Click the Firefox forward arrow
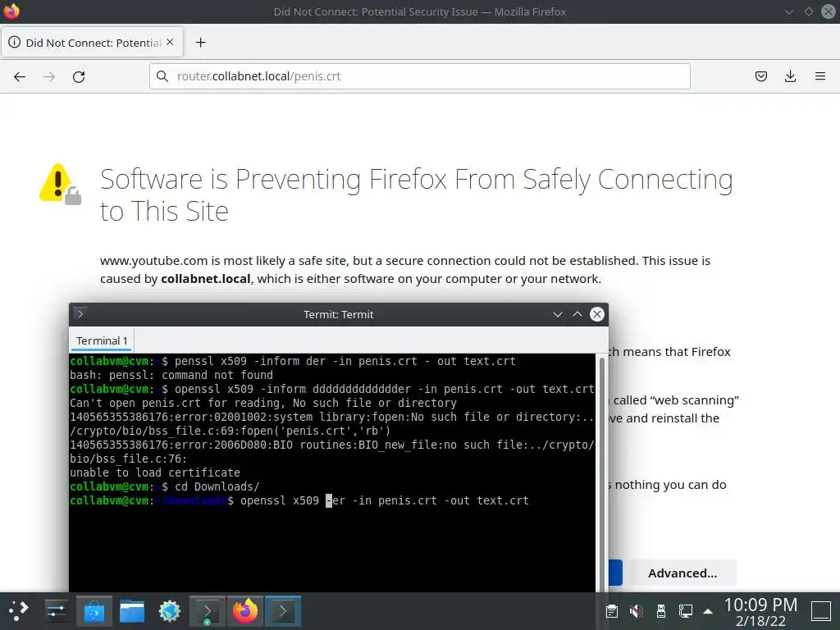 (49, 76)
